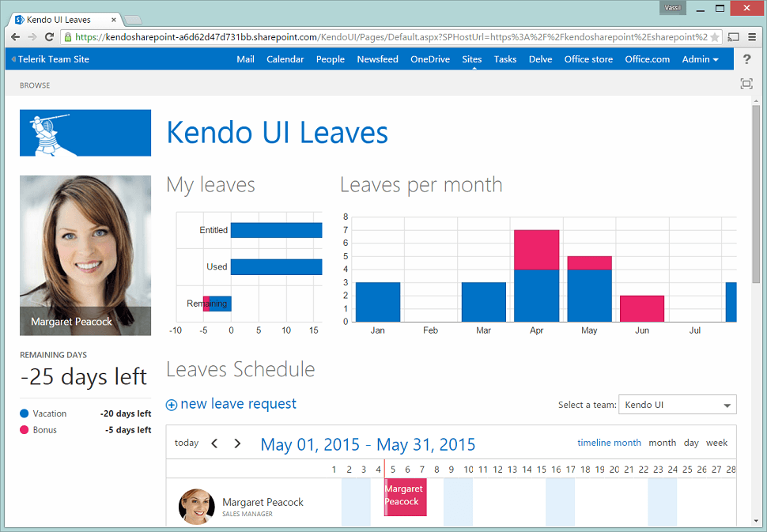Go to Office store
Viewport: 767px width, 532px height.
(588, 59)
